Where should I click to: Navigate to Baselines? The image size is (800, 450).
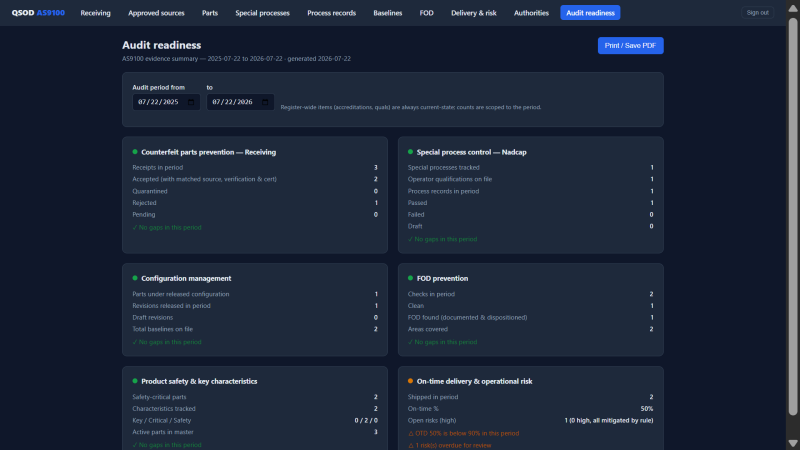(x=388, y=13)
